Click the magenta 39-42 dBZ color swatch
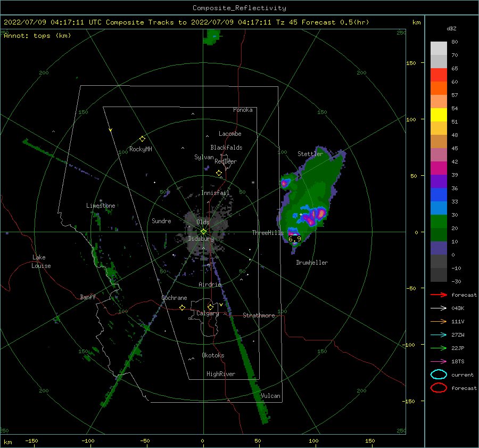The image size is (479, 448). pyautogui.click(x=439, y=168)
